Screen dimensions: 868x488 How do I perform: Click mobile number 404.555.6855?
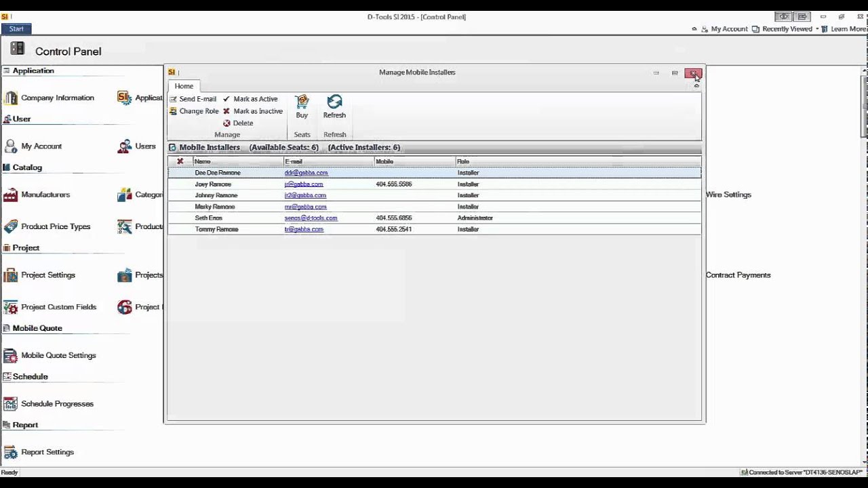coord(393,218)
